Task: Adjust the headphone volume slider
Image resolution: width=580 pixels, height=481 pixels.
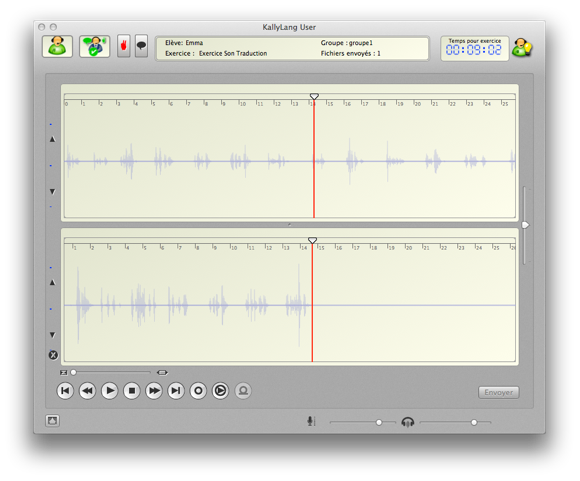Action: (474, 422)
